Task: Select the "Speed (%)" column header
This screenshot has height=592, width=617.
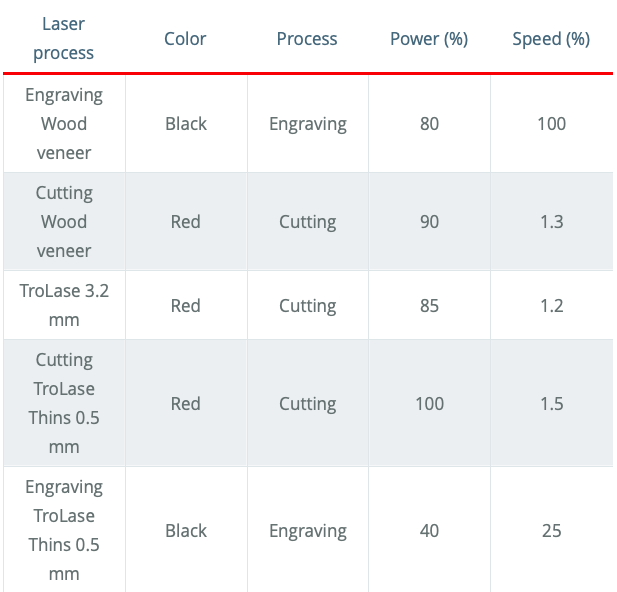Action: coord(551,39)
